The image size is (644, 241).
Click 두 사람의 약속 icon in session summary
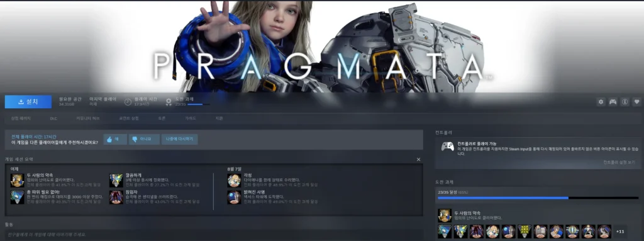(17, 180)
